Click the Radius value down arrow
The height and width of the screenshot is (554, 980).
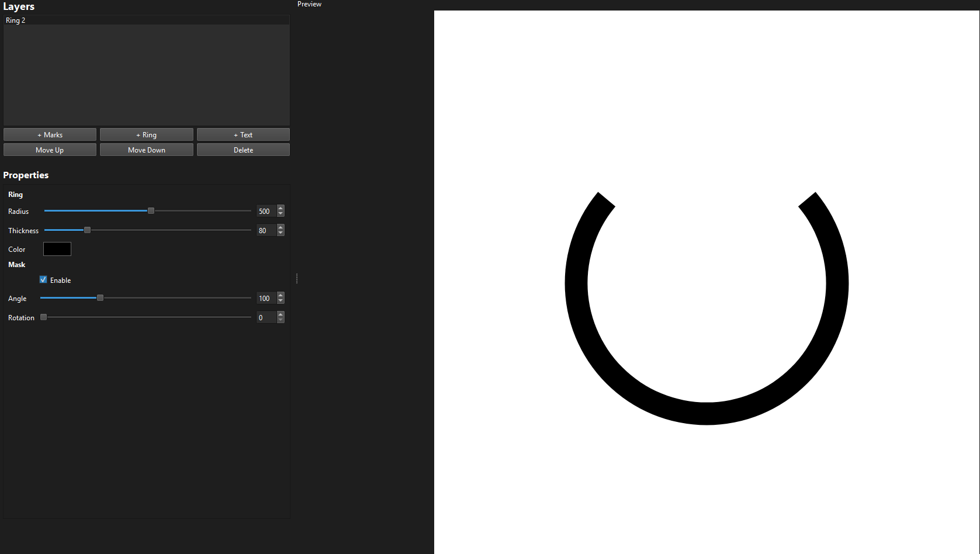click(281, 213)
